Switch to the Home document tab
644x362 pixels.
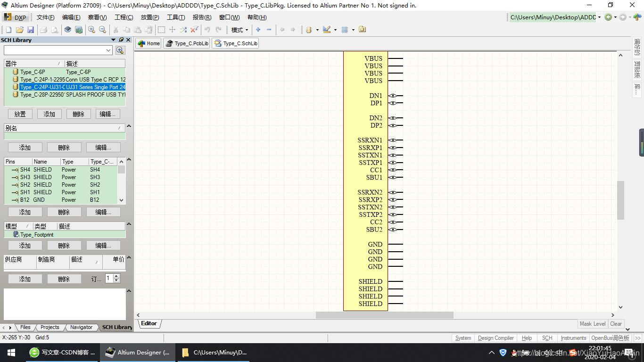(149, 43)
